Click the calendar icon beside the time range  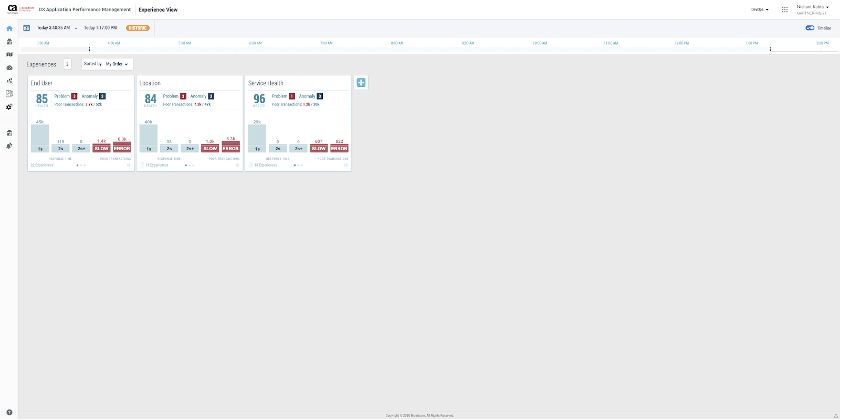click(27, 28)
